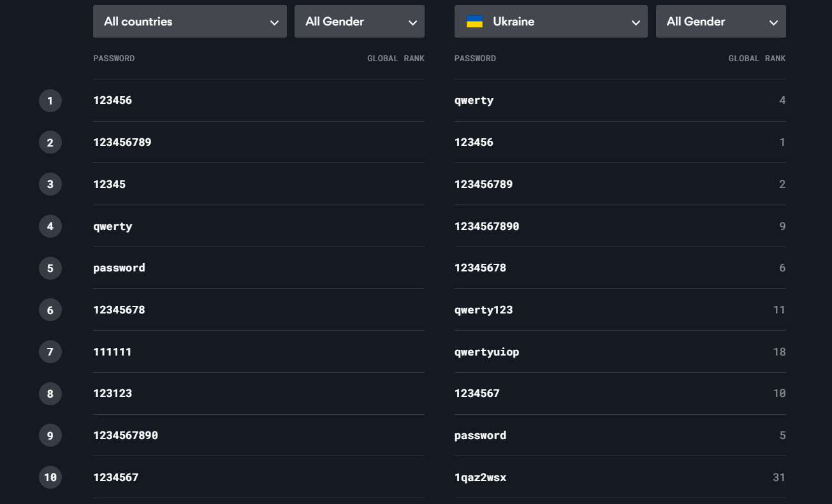Click rank badge number 5

click(50, 268)
